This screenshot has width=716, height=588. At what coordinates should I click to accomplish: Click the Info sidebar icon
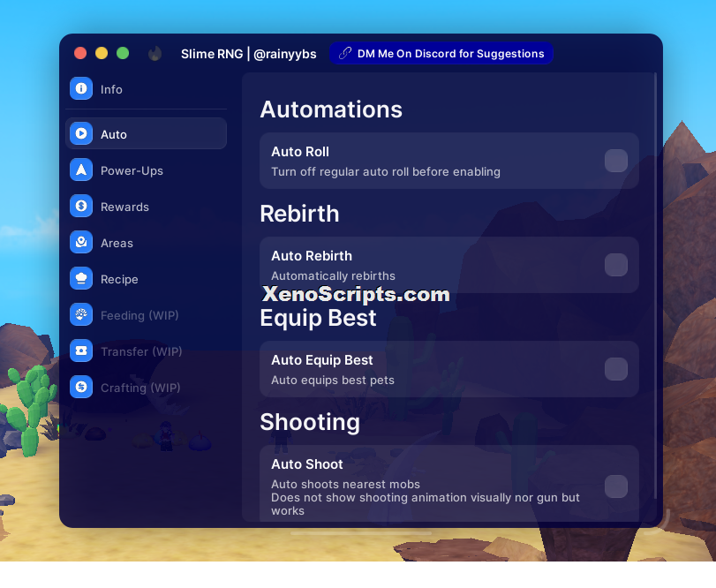click(x=81, y=88)
